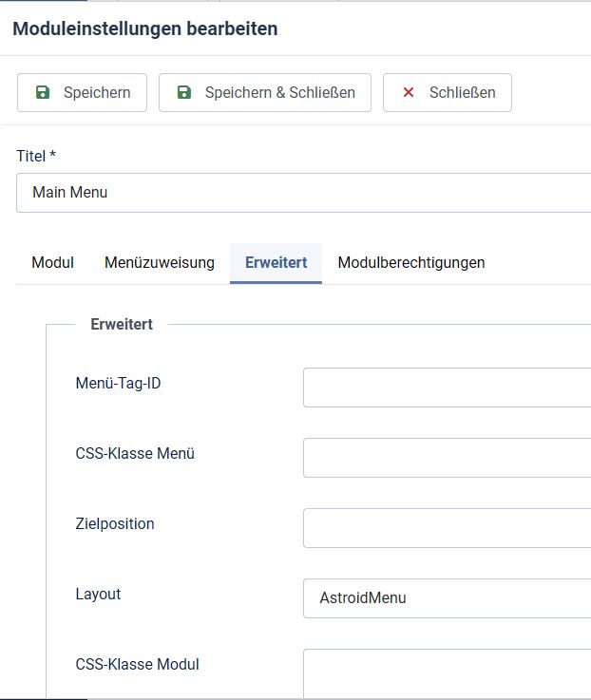
Task: Click the Erweitert fieldset legend heading
Action: pos(122,324)
